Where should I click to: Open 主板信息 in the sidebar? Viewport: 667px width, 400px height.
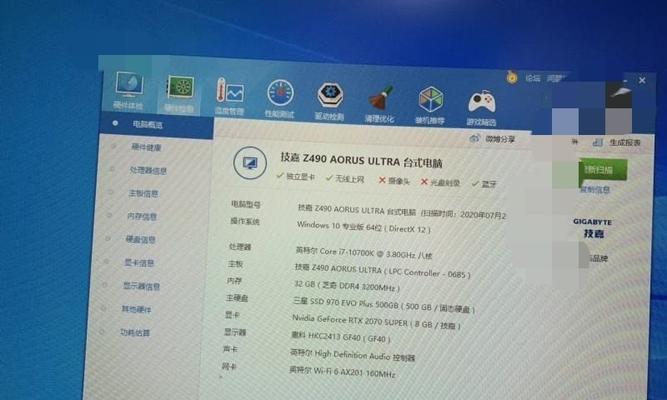click(143, 194)
